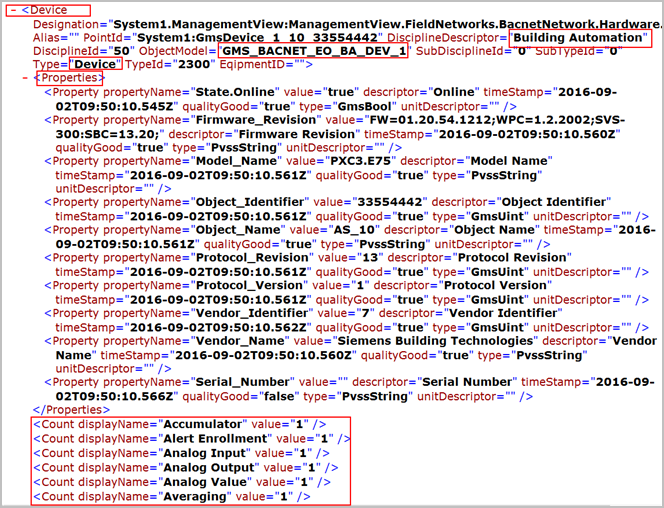Click the opening Properties tag

pos(72,77)
